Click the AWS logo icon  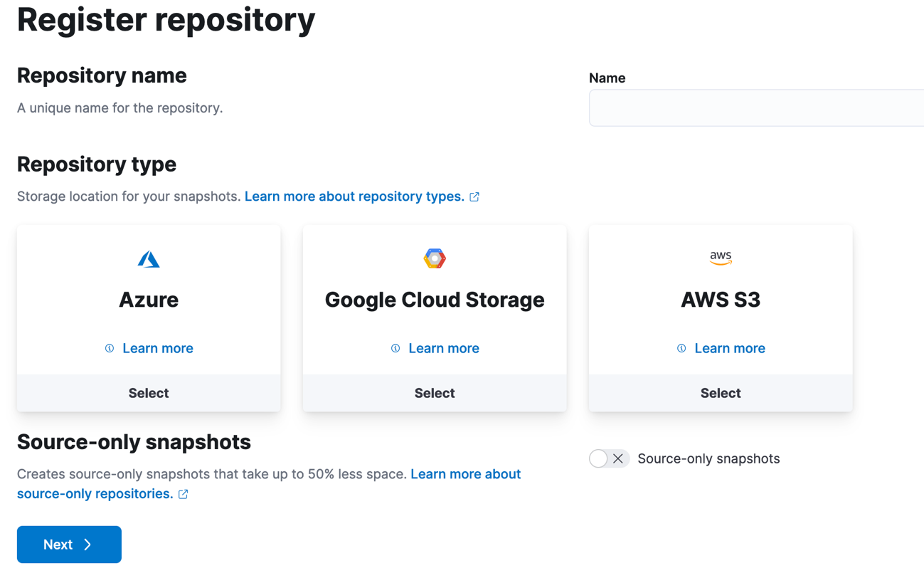[721, 258]
